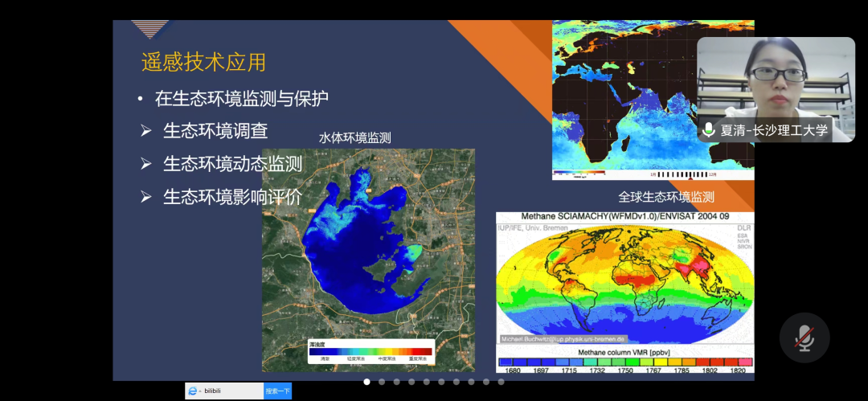Click the Methane column VMR color scale
Viewport: 868px width, 401px height.
625,363
